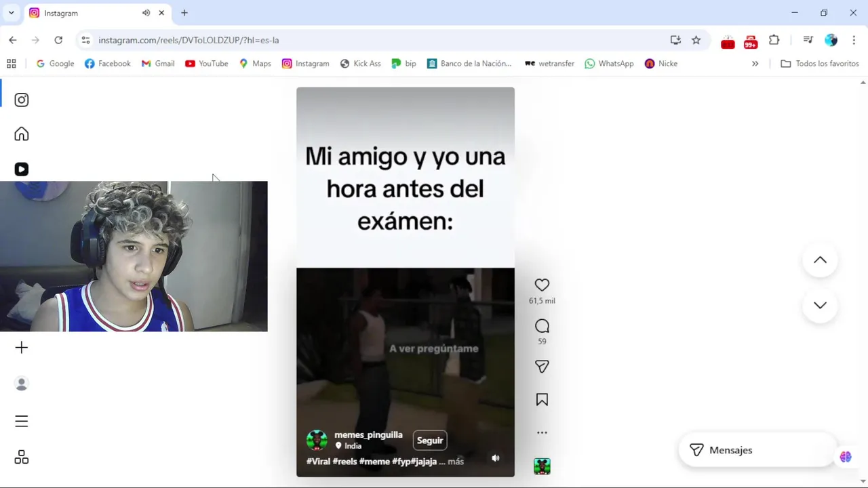Open reel three-dot options menu

[x=542, y=432]
